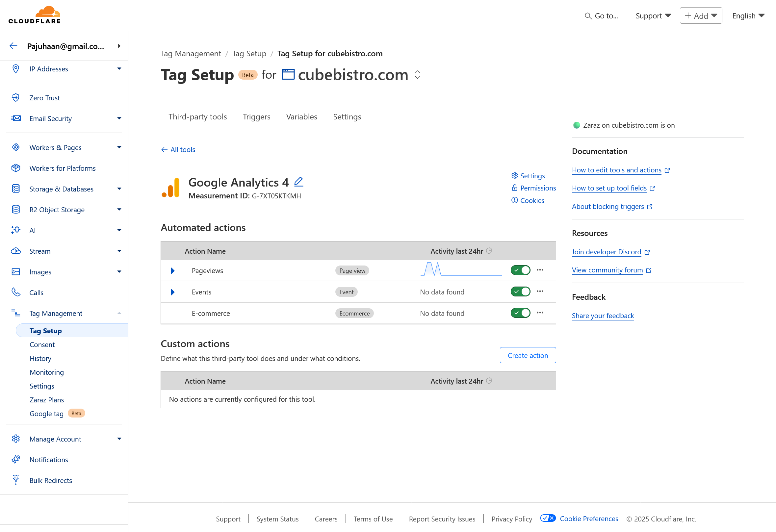Open Zaraz Plans in the sidebar
The width and height of the screenshot is (776, 532).
pyautogui.click(x=47, y=399)
